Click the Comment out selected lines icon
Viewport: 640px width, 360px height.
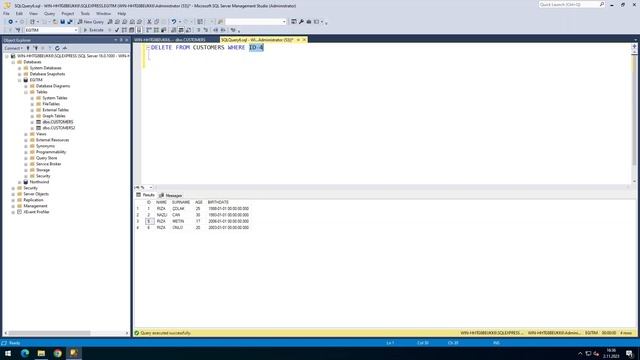199,30
